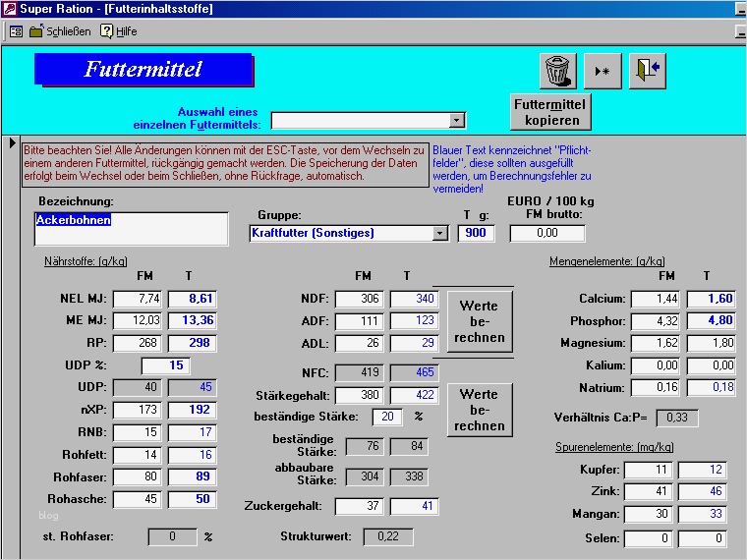Click the Spurenelemente: (mg/kg) heading
Image resolution: width=747 pixels, height=560 pixels.
click(614, 447)
